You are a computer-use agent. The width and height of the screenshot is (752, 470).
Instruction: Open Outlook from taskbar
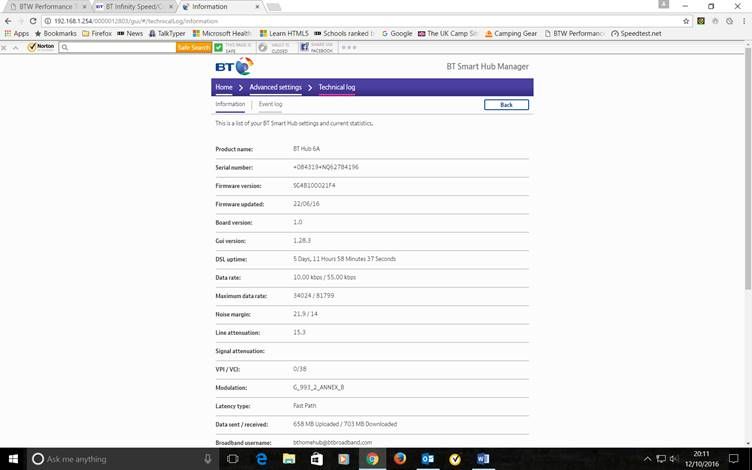pos(427,459)
